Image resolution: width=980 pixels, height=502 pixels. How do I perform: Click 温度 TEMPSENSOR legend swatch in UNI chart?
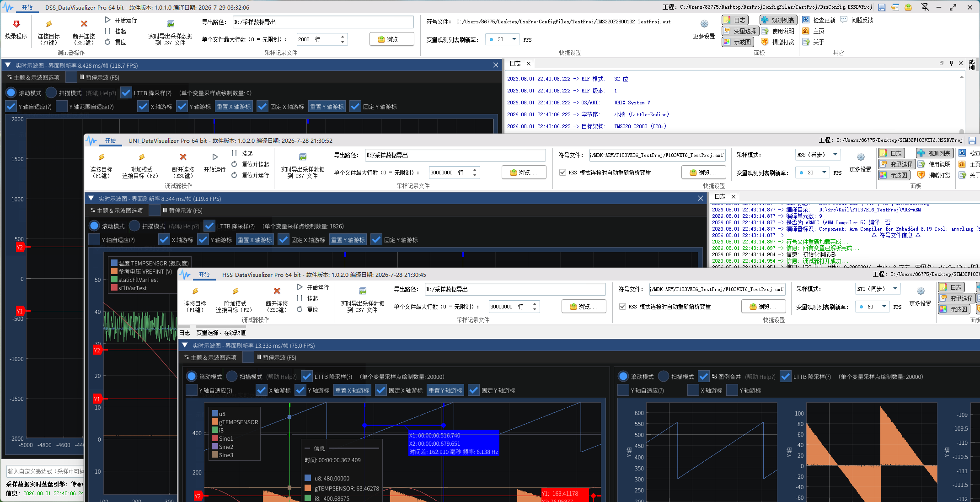114,263
